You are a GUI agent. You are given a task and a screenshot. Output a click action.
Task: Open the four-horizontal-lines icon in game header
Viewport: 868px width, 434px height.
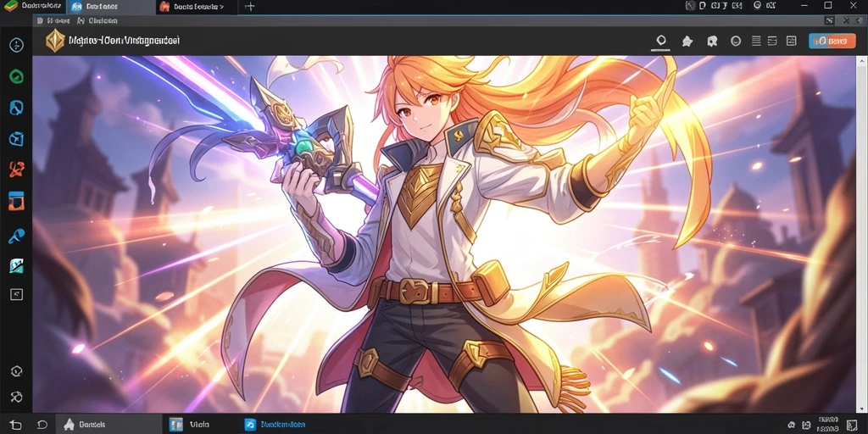(x=756, y=41)
